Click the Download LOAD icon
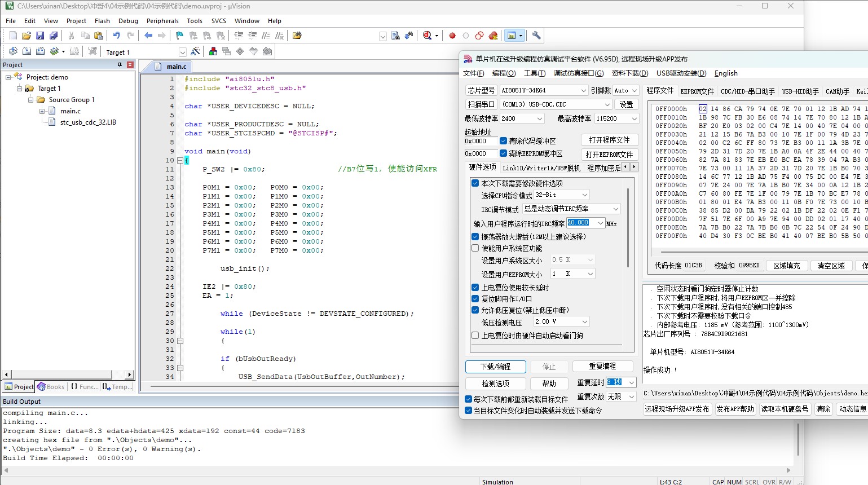 (x=93, y=51)
